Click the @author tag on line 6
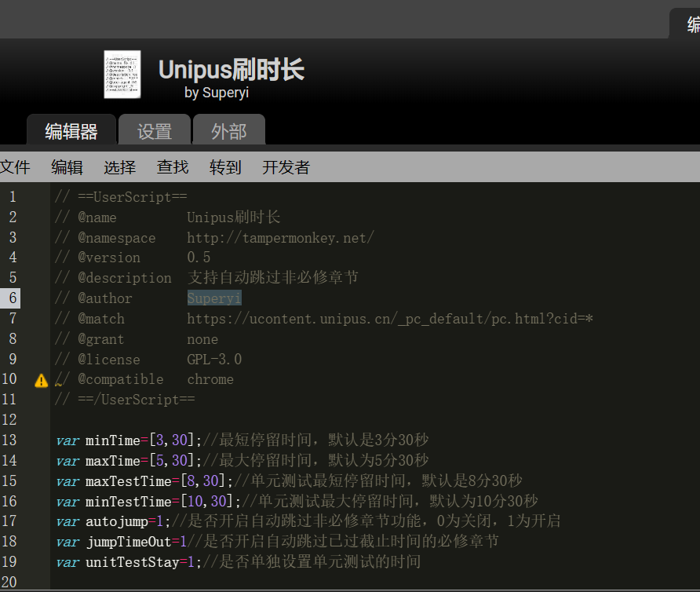This screenshot has height=592, width=700. [105, 298]
